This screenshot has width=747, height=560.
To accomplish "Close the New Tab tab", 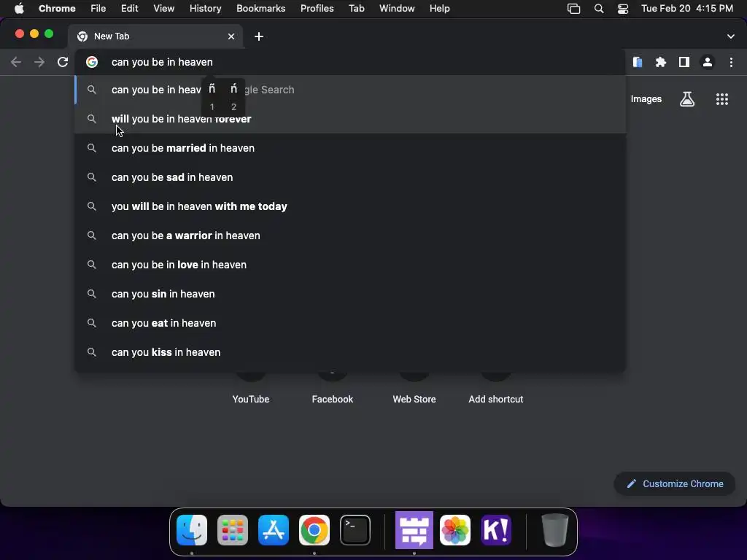I will point(231,36).
